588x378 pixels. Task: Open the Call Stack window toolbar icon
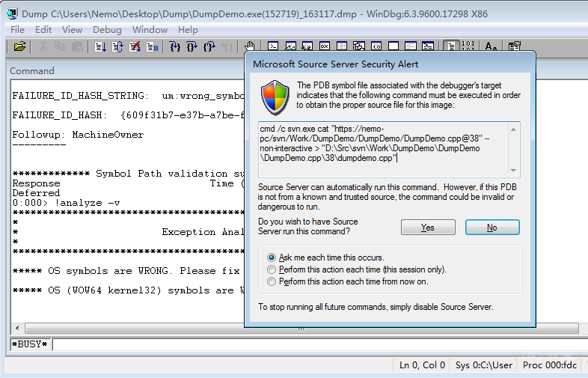[359, 46]
